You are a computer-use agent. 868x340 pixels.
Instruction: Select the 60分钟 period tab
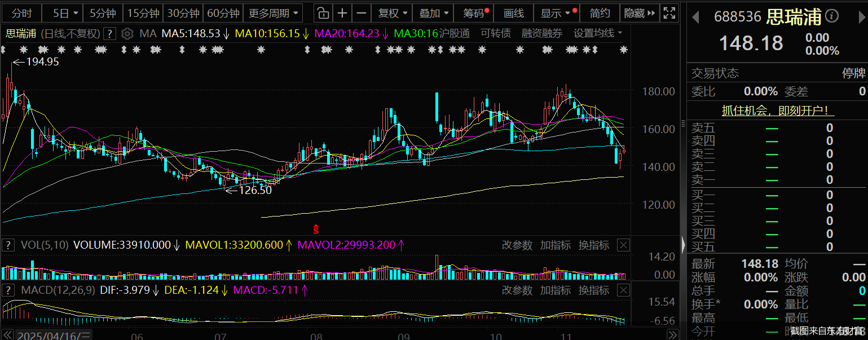coord(223,13)
